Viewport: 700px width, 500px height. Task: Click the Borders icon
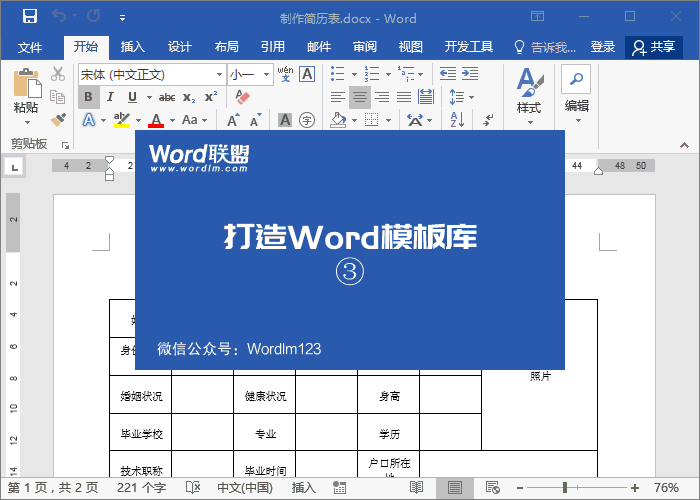click(371, 120)
